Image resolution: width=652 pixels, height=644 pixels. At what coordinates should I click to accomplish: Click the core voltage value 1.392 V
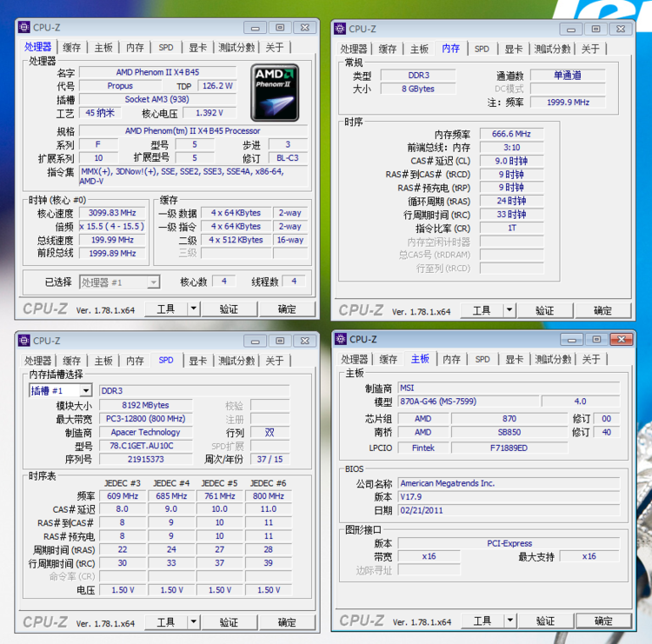click(210, 113)
